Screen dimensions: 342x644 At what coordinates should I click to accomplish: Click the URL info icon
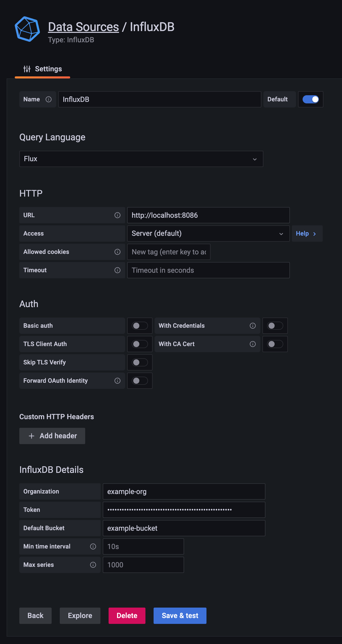tap(117, 215)
